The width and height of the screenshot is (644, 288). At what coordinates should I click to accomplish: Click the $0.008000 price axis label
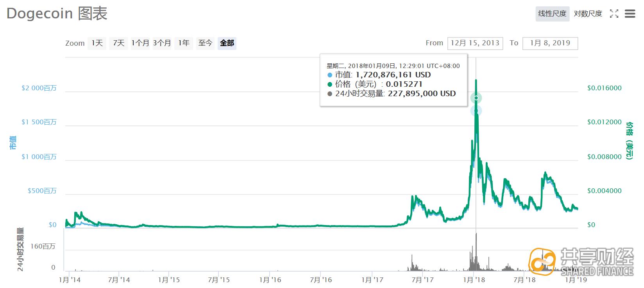click(x=605, y=157)
